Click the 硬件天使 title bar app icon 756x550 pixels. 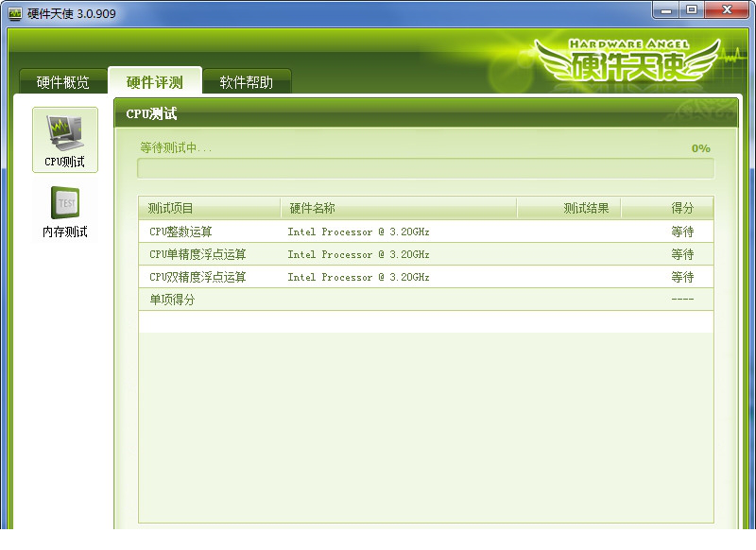(15, 13)
